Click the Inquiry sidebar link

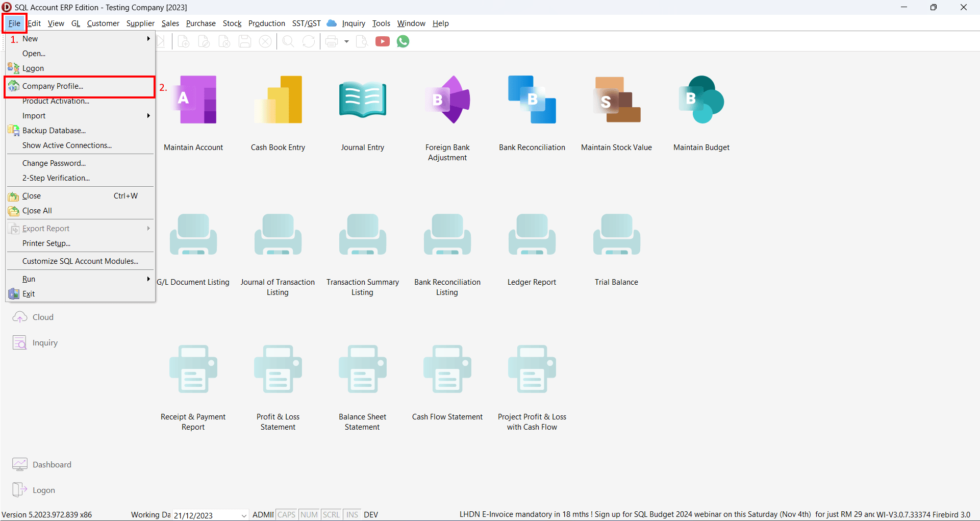[45, 343]
